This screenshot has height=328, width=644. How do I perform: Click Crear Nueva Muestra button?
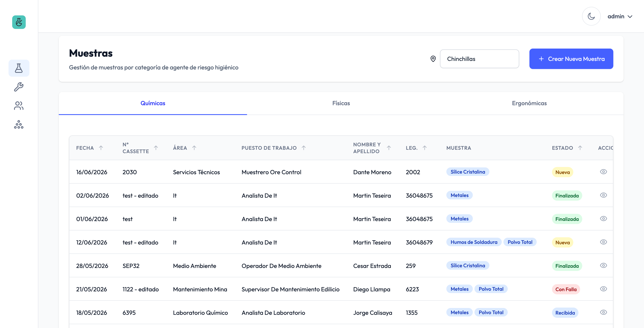(x=571, y=59)
